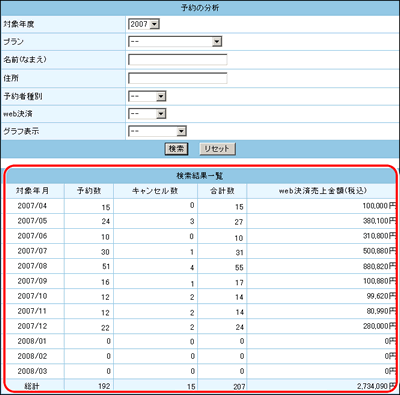The height and width of the screenshot is (395, 400).
Task: Select the 2007/10 row date cell
Action: (32, 296)
